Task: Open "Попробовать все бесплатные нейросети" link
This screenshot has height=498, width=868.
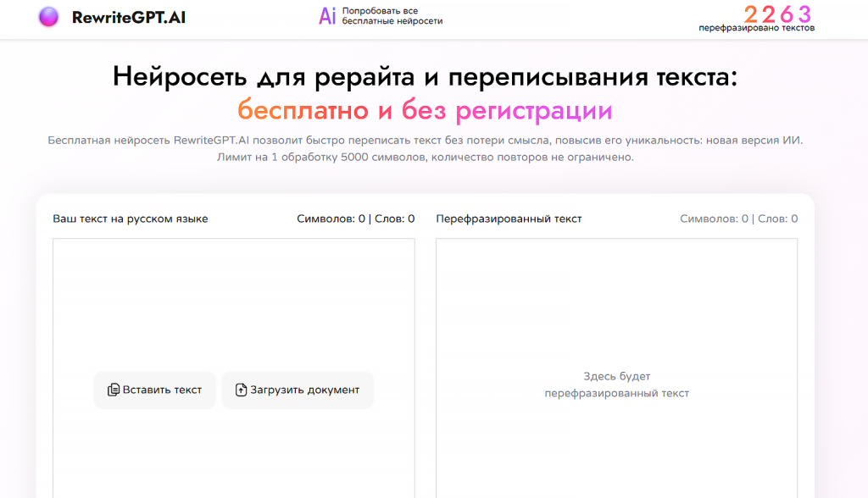Action: pos(392,16)
